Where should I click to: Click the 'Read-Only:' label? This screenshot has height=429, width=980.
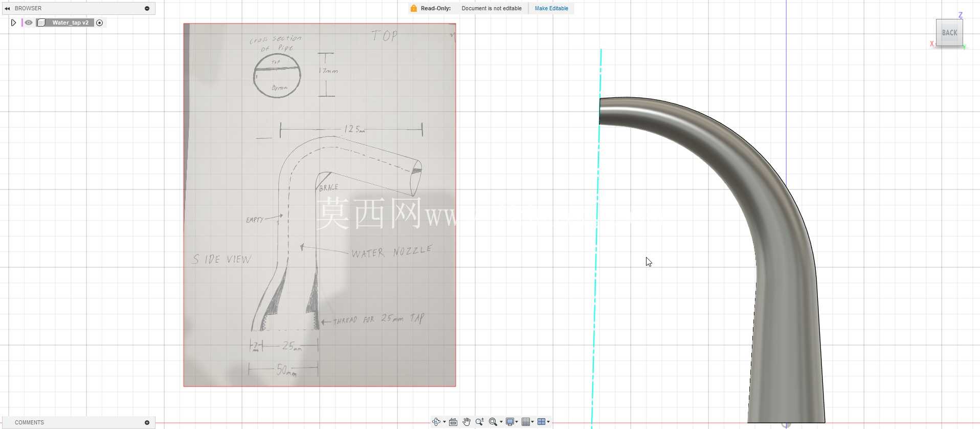tap(436, 8)
